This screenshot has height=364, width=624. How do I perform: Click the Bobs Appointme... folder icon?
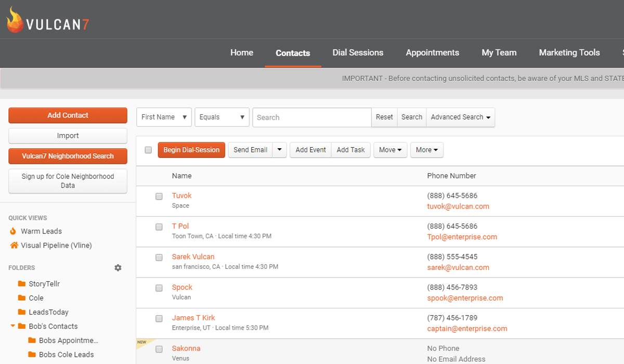point(32,341)
